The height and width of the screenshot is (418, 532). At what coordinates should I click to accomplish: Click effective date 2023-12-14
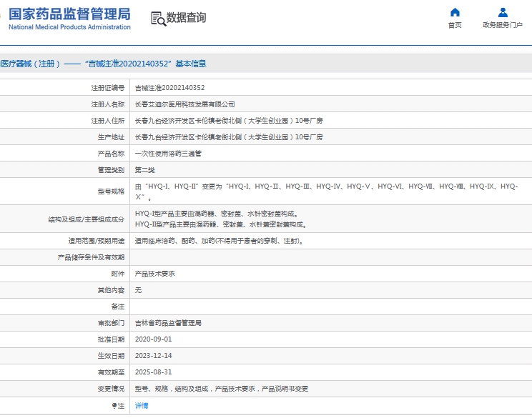coord(153,356)
